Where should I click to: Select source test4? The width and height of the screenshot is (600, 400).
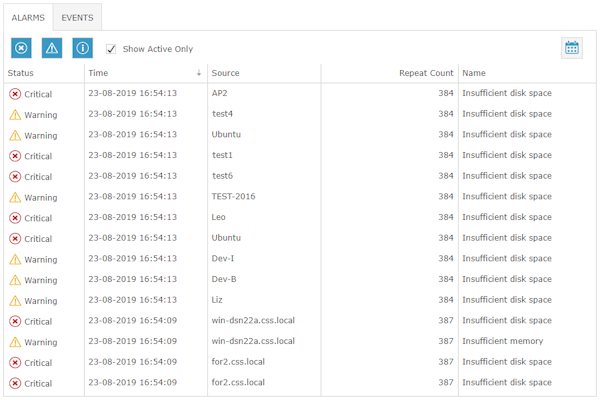(222, 114)
